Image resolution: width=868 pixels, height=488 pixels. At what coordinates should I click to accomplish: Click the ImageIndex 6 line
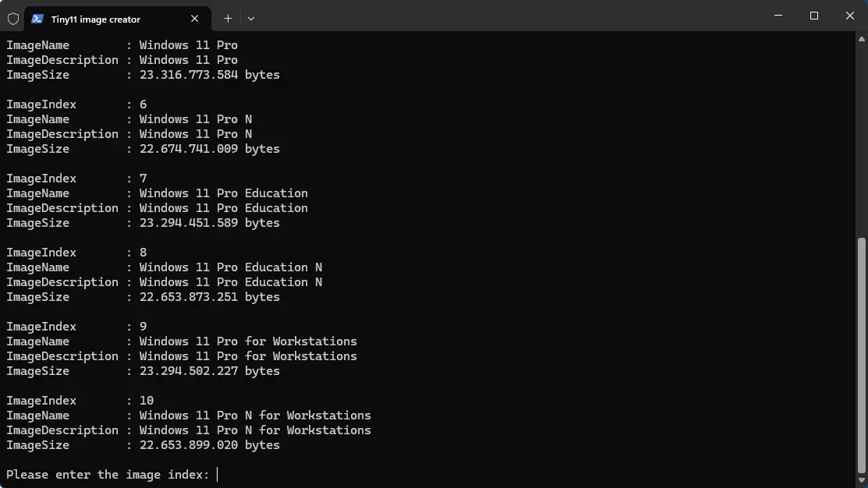(x=76, y=104)
